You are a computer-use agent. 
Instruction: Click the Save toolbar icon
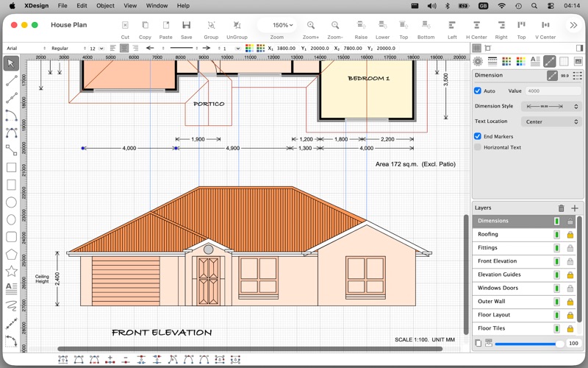coord(187,25)
